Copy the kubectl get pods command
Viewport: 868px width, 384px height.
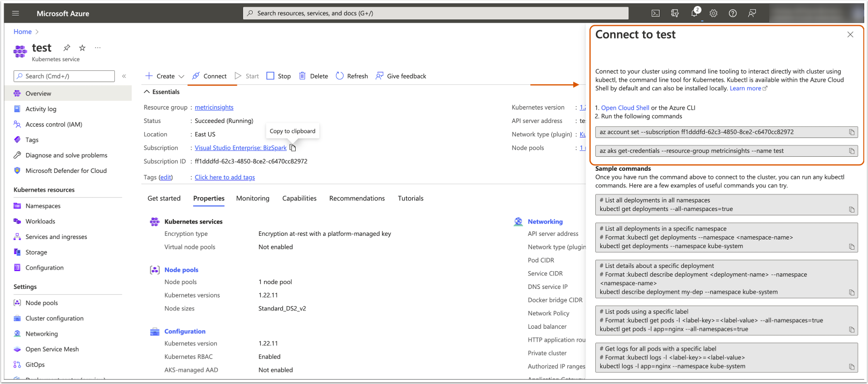pos(851,330)
